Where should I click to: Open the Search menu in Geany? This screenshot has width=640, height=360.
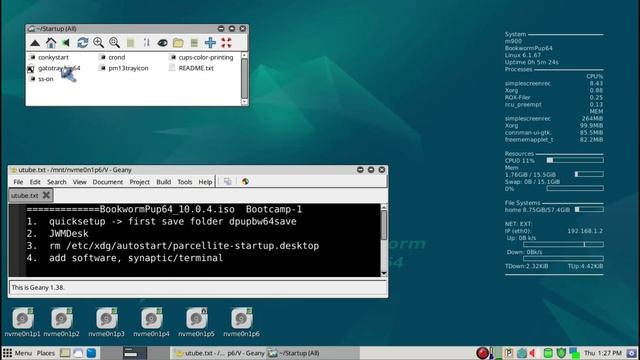pyautogui.click(x=57, y=182)
